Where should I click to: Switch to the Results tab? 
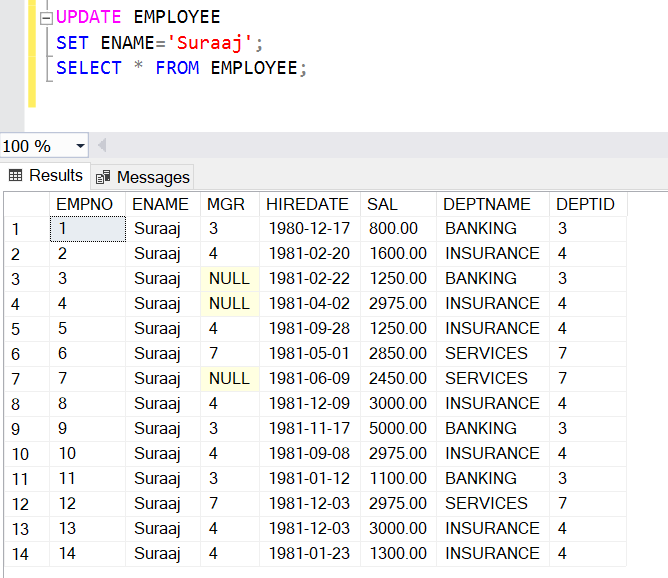46,175
